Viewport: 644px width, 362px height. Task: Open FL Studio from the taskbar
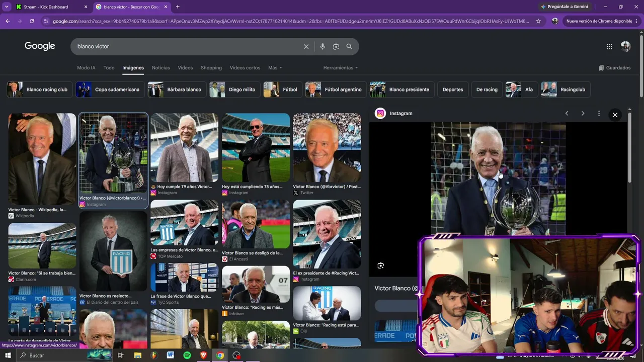tap(154, 355)
